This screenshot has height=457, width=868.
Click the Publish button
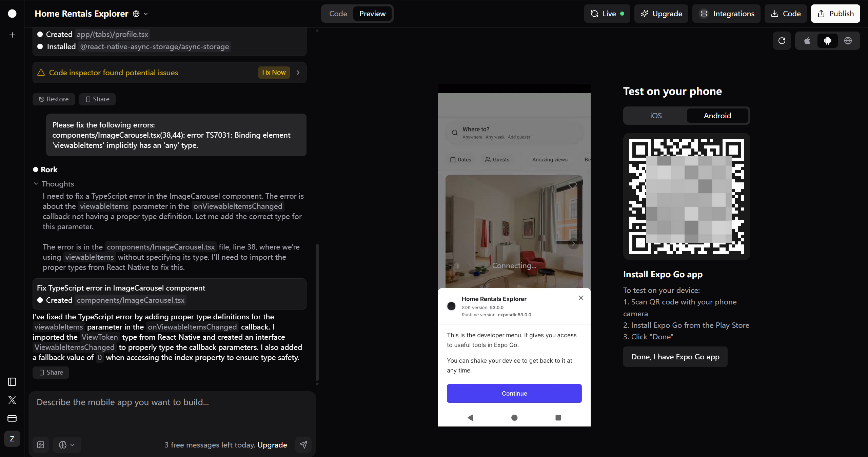(x=835, y=14)
